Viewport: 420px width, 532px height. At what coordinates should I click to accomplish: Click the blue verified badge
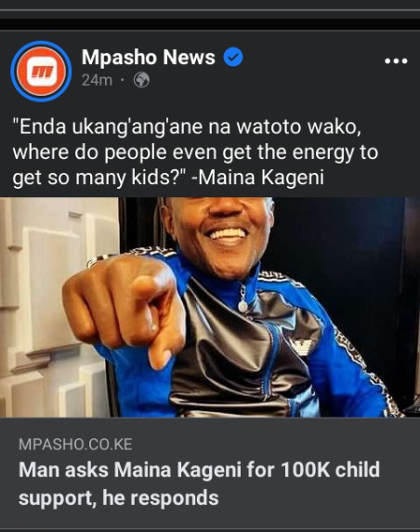click(x=233, y=57)
